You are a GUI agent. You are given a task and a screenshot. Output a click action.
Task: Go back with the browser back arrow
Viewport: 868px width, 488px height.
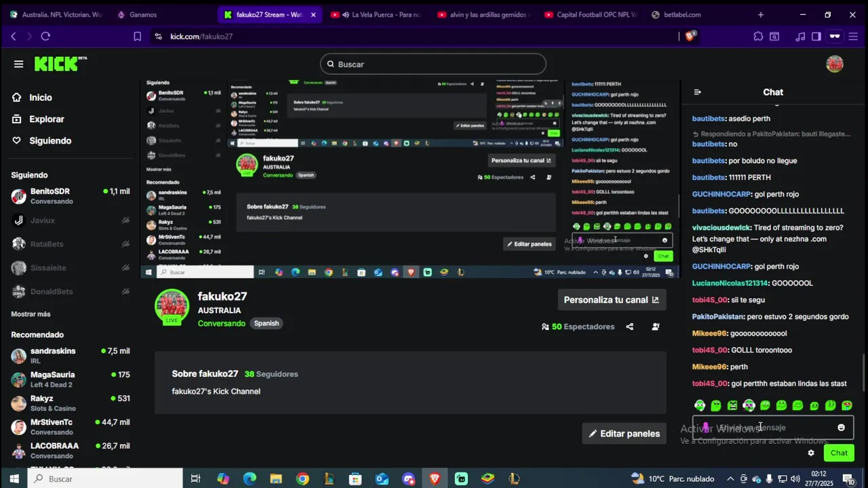[13, 37]
